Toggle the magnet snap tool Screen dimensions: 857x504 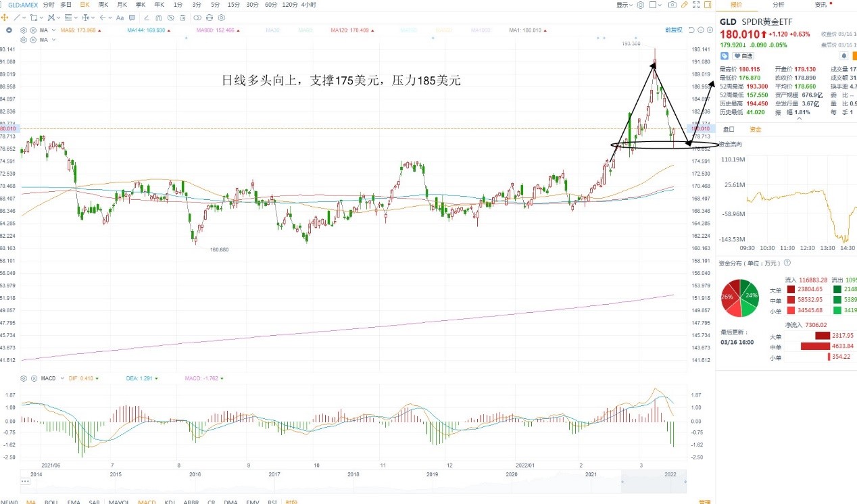pyautogui.click(x=158, y=18)
